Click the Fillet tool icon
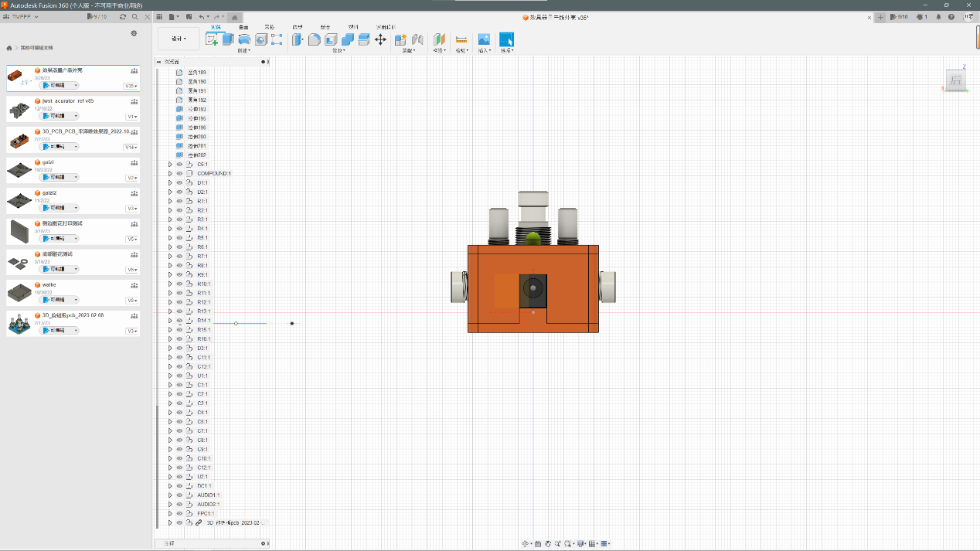Screen dimensions: 980x551 315,39
